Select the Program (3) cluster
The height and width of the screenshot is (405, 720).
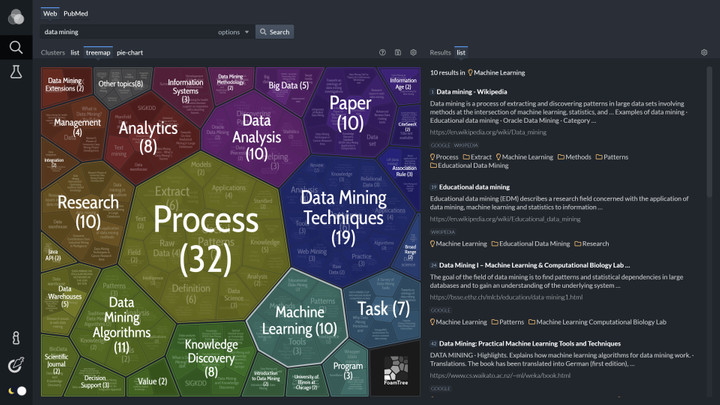coord(348,370)
